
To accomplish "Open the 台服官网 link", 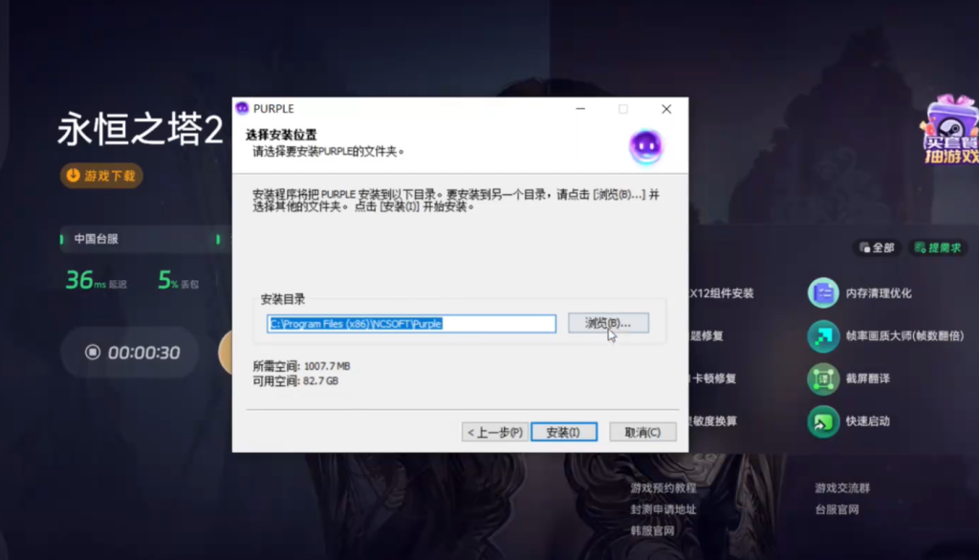I will point(837,509).
